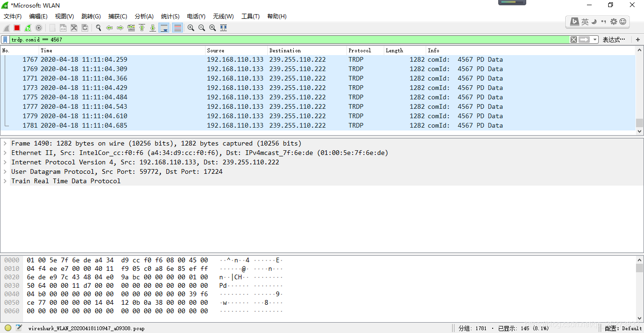Toggle packet list colorization
644x333 pixels.
[x=177, y=27]
